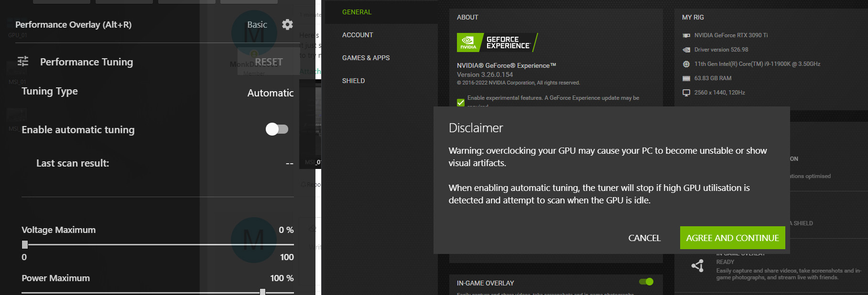Click the driver version icon in My Rig
The height and width of the screenshot is (295, 868).
click(x=686, y=50)
